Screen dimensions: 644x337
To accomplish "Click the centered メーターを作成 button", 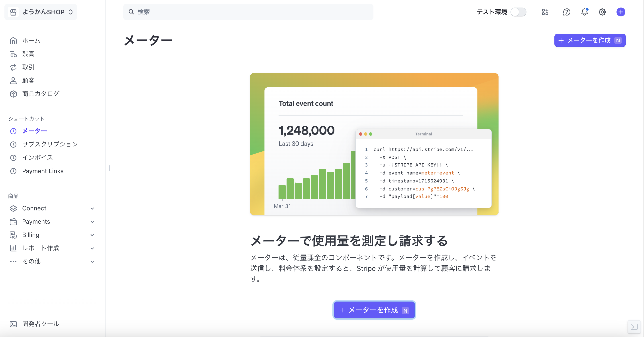I will click(x=374, y=310).
